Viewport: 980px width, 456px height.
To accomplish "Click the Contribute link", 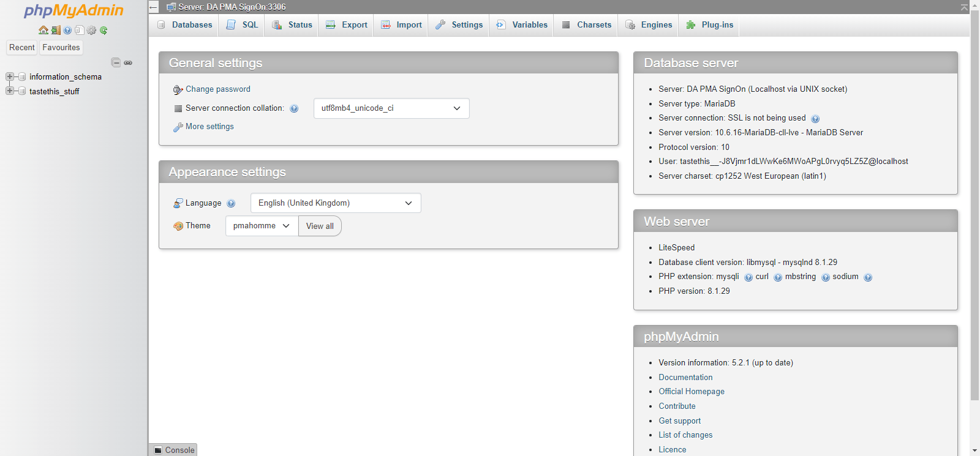I will coord(677,406).
